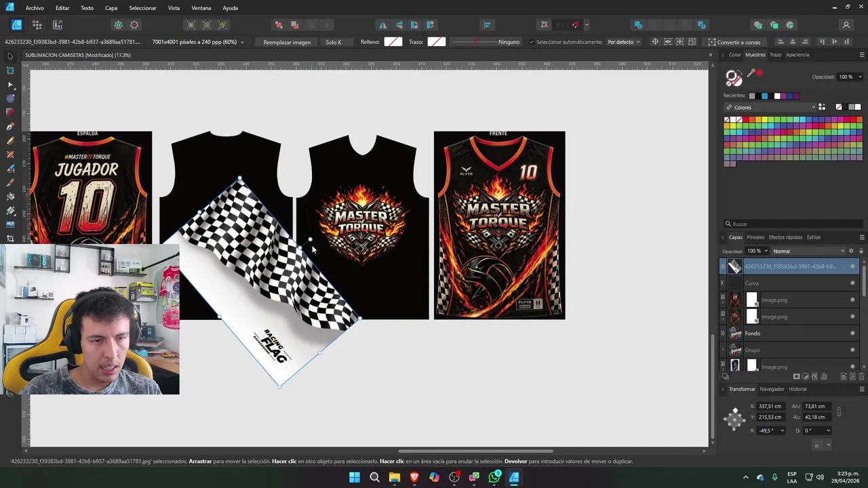Switch to the Navegador tab
The height and width of the screenshot is (488, 868).
point(772,389)
